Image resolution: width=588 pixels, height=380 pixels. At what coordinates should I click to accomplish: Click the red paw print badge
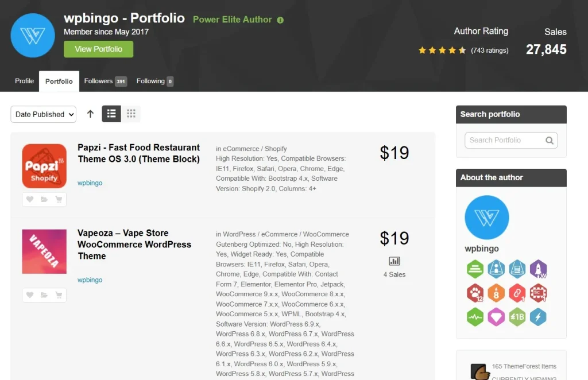tap(475, 293)
